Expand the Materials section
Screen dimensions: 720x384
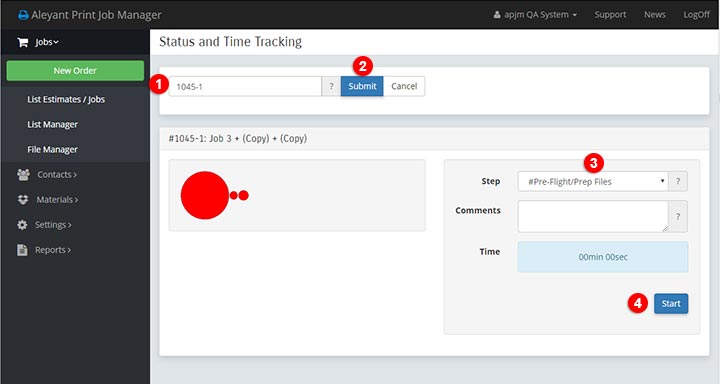(57, 200)
